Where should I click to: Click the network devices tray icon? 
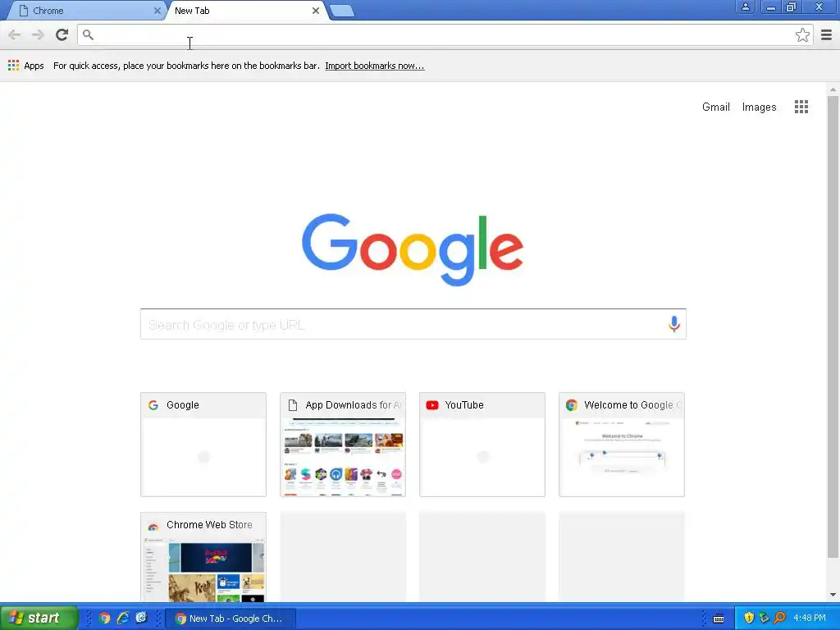[x=764, y=619]
